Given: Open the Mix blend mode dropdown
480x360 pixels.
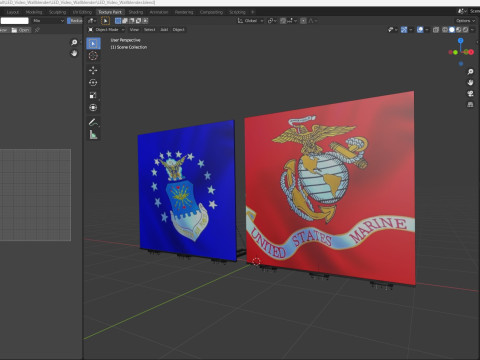Looking at the screenshot, I should [48, 21].
